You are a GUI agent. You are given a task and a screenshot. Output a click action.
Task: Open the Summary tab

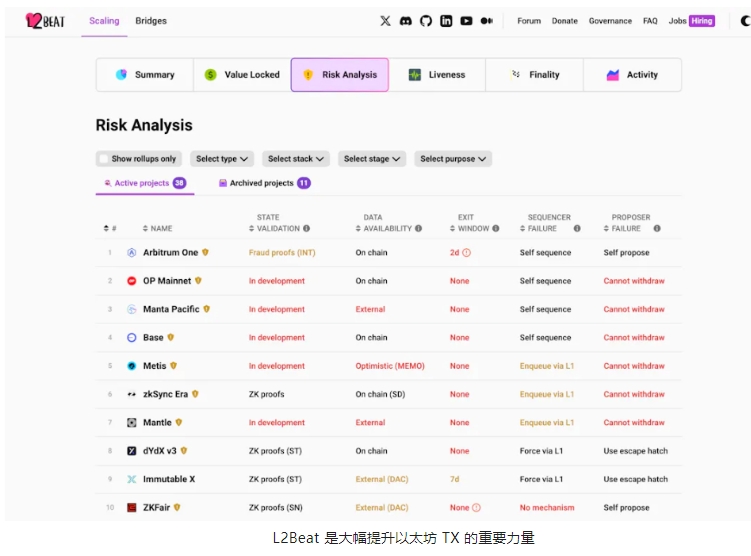coord(145,75)
